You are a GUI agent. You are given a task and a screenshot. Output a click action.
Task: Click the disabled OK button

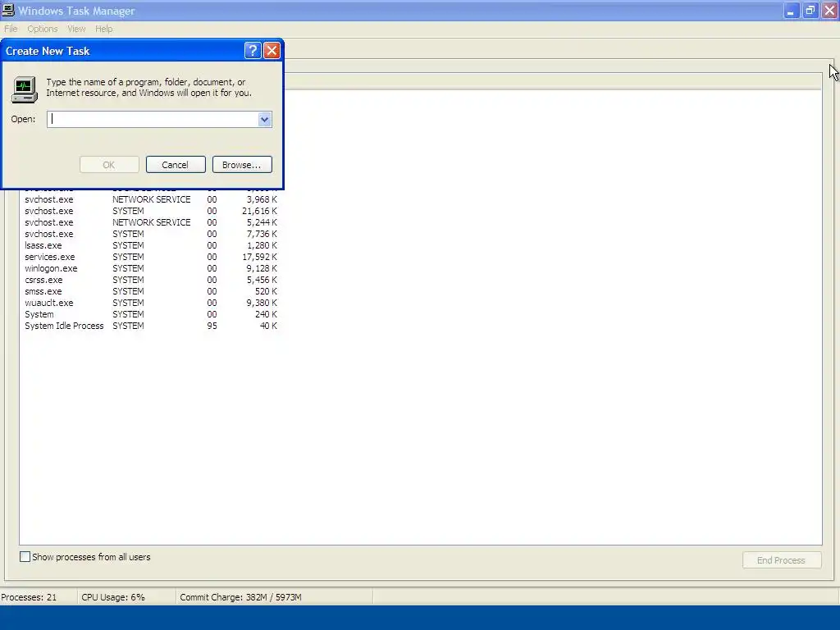109,164
